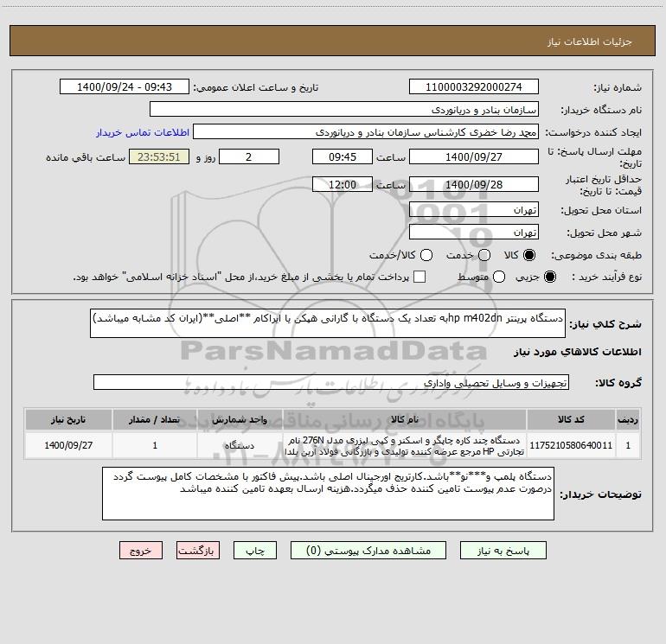The image size is (666, 644).
Task: Click the general description field hp m402dn
Action: (x=328, y=323)
